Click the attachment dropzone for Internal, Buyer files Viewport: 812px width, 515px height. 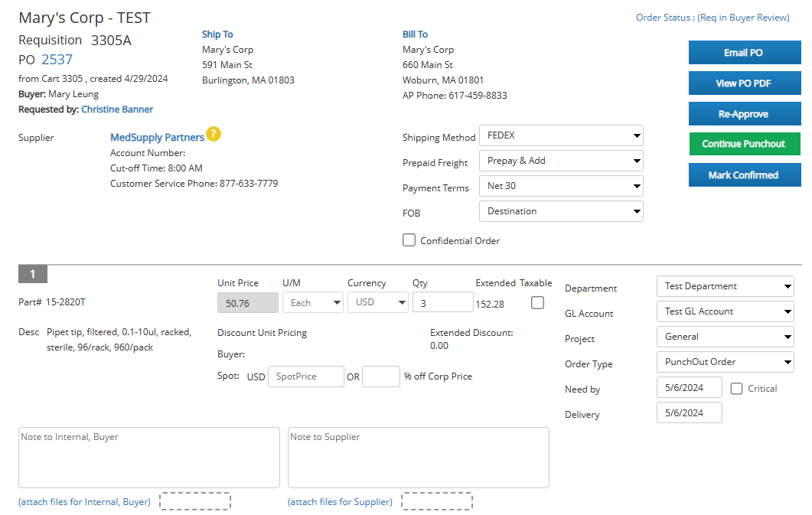(195, 501)
